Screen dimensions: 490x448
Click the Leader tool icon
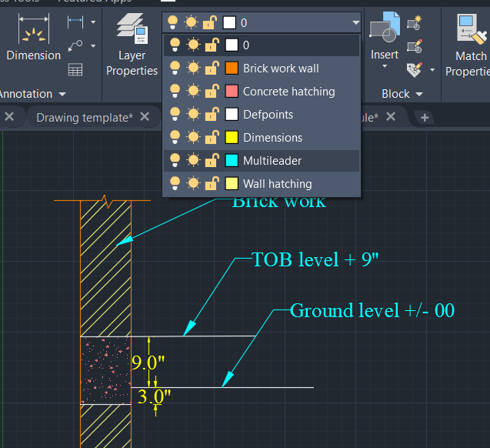coord(75,46)
